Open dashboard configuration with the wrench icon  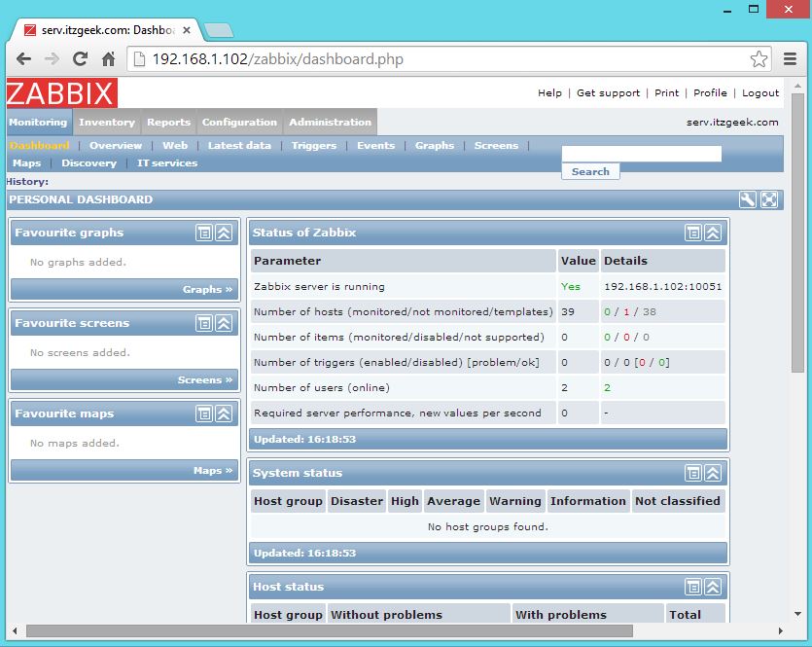tap(747, 199)
